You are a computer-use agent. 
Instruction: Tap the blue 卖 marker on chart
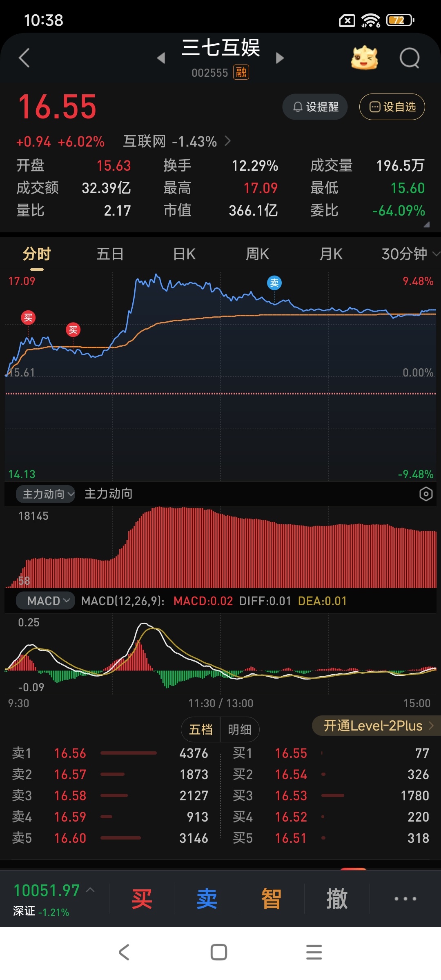(x=274, y=283)
